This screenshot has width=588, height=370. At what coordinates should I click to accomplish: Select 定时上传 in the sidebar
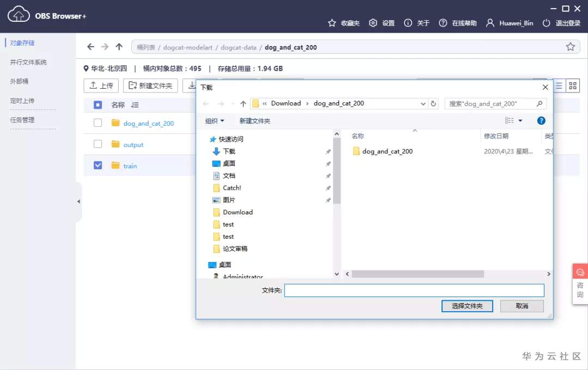[x=22, y=101]
